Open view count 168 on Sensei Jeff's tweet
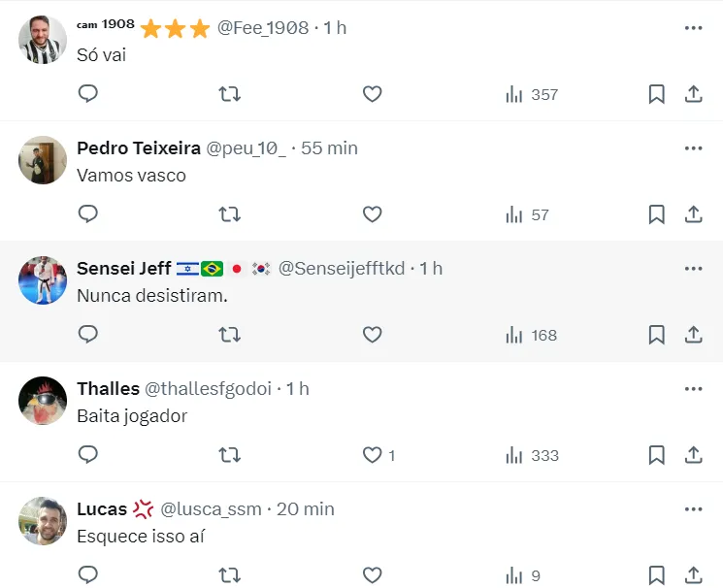The height and width of the screenshot is (588, 723). pyautogui.click(x=532, y=335)
